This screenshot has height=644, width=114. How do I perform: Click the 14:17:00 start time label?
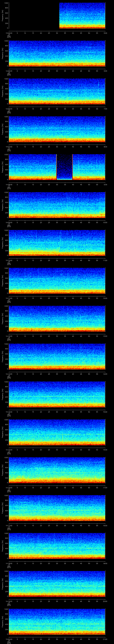click(x=9, y=525)
